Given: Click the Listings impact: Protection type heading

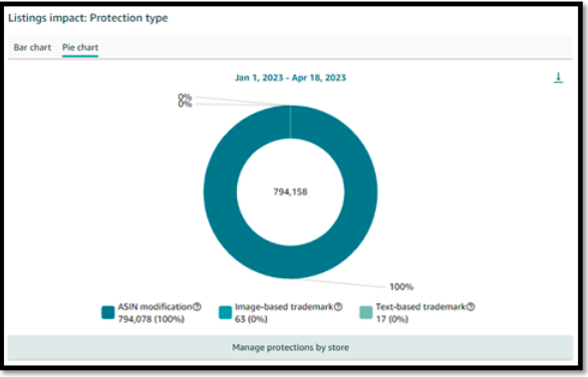Looking at the screenshot, I should coord(88,18).
